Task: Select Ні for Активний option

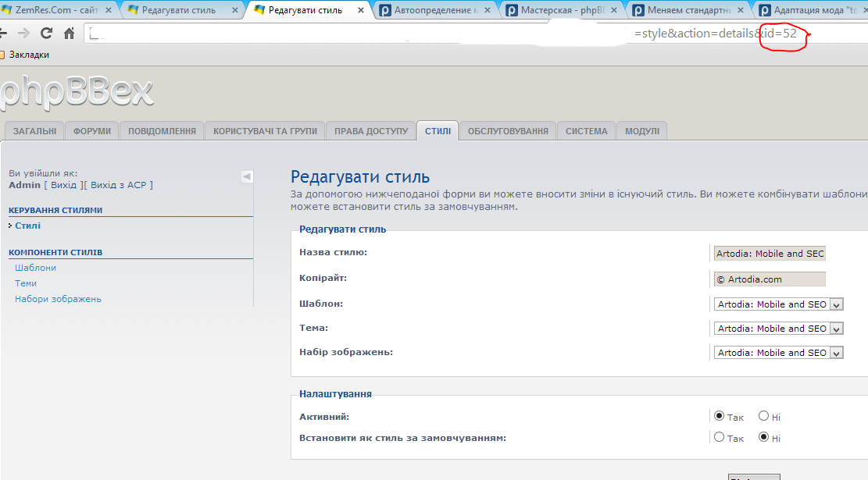Action: (x=763, y=416)
